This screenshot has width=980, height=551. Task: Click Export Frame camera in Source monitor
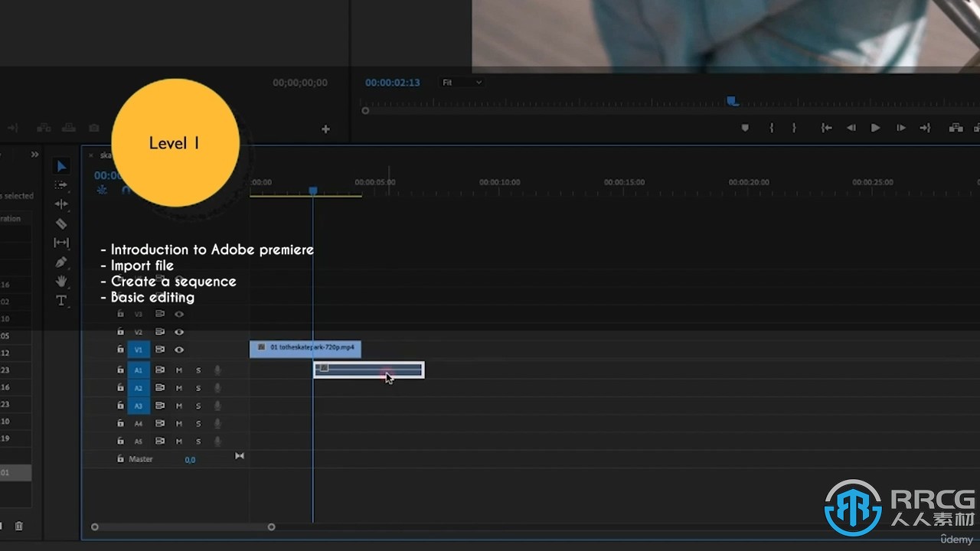[93, 128]
